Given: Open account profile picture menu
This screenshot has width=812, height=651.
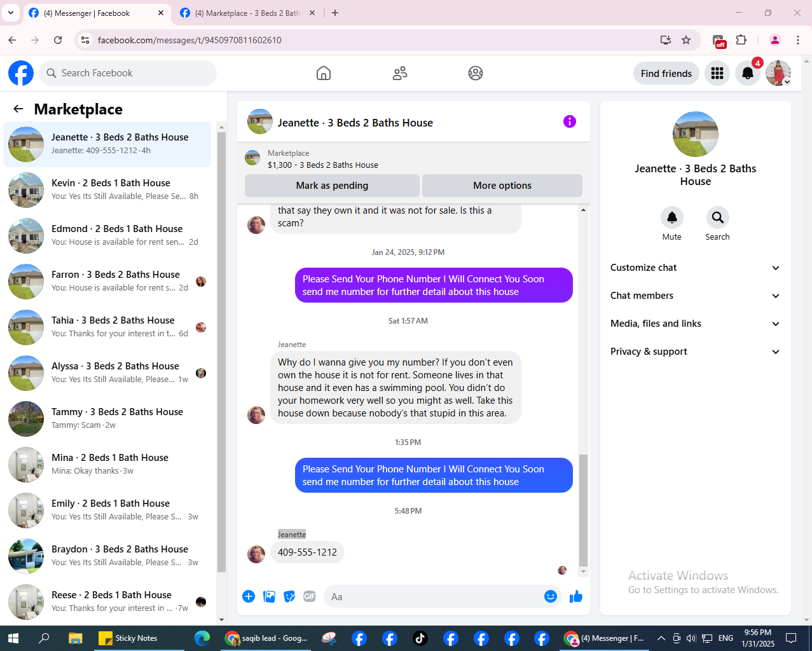Looking at the screenshot, I should pos(778,73).
